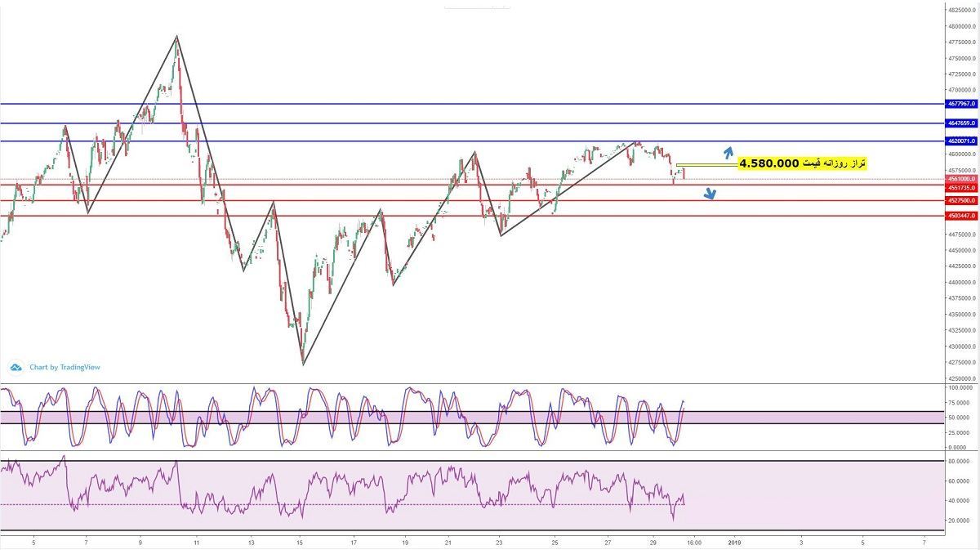The image size is (980, 550).
Task: Click the 4527500.0 red price label
Action: [961, 200]
